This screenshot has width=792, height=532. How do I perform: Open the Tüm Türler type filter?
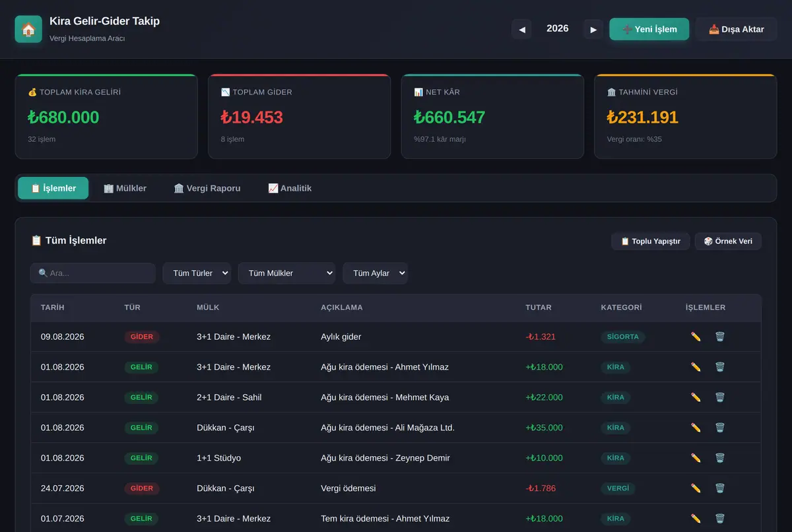(x=197, y=273)
